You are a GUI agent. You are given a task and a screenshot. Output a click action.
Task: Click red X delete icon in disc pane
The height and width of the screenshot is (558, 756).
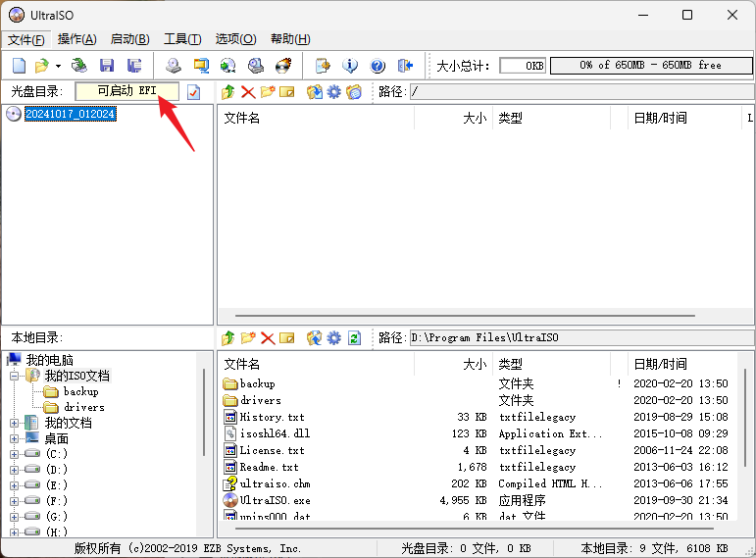[x=248, y=91]
